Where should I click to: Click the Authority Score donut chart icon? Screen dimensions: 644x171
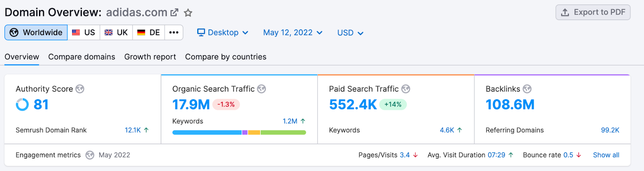(x=22, y=104)
